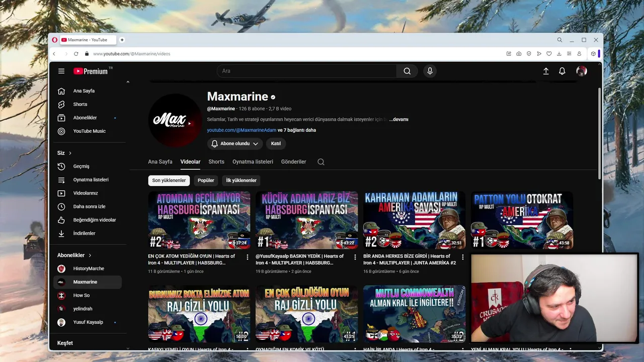This screenshot has width=644, height=362.
Task: Go back in the browser
Action: click(x=54, y=54)
